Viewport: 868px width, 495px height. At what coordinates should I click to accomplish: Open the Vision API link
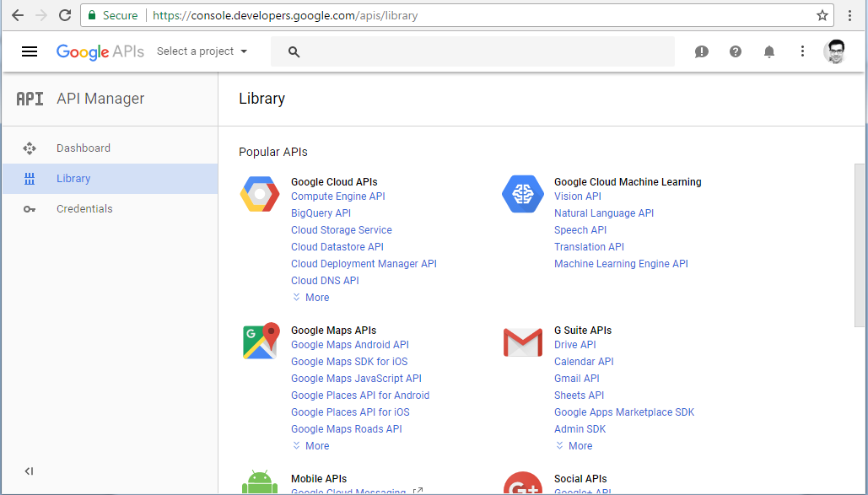tap(577, 196)
